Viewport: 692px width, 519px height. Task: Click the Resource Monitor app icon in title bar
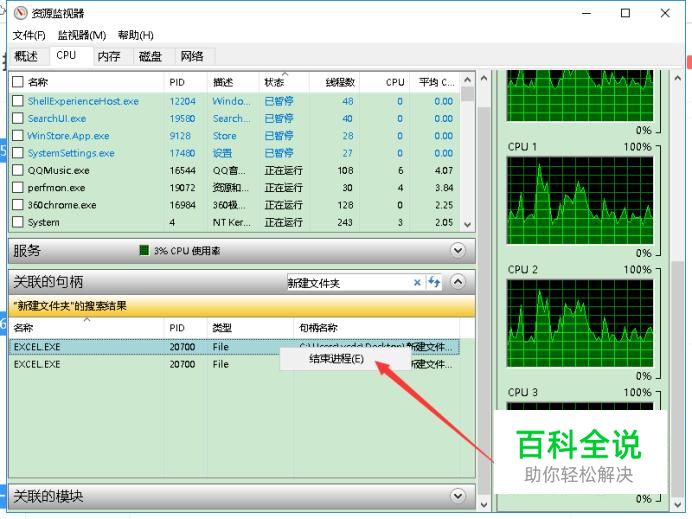coord(20,13)
